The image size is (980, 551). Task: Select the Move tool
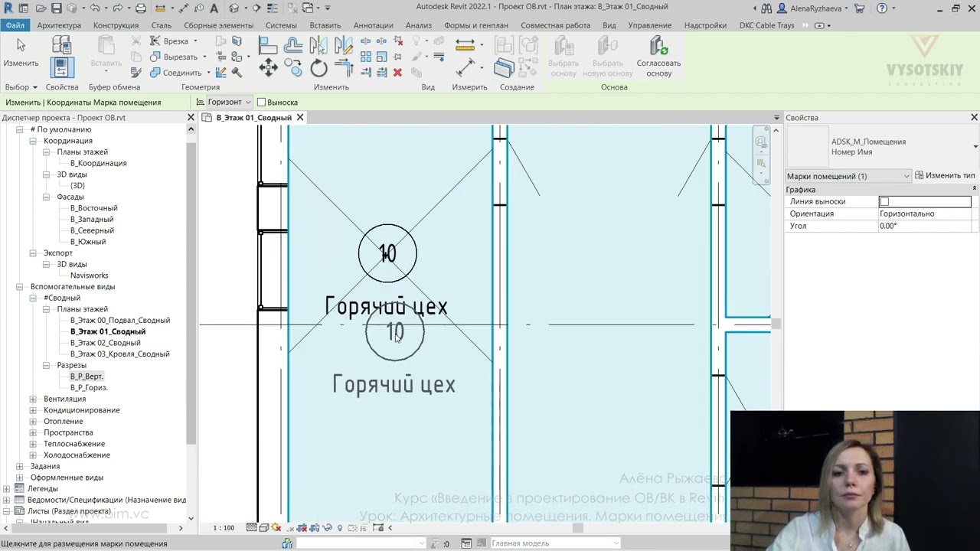point(268,69)
